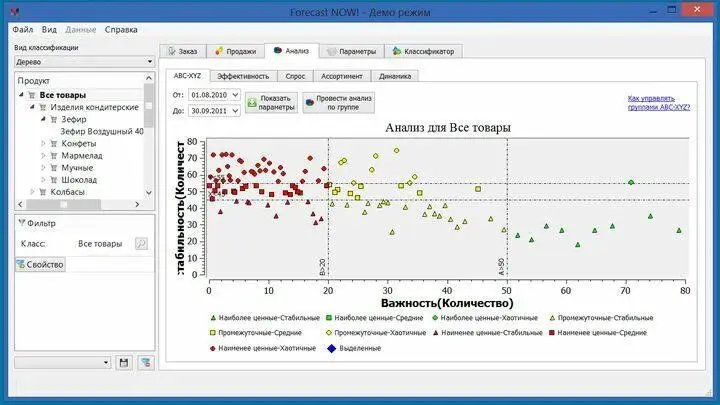
Task: Click the search icon beside Все товары class
Action: click(x=141, y=243)
